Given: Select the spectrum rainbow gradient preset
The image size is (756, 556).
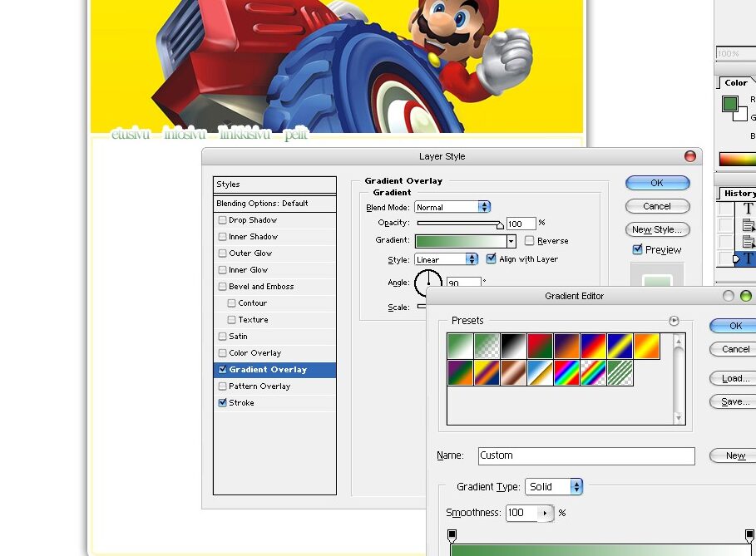Looking at the screenshot, I should (x=566, y=373).
